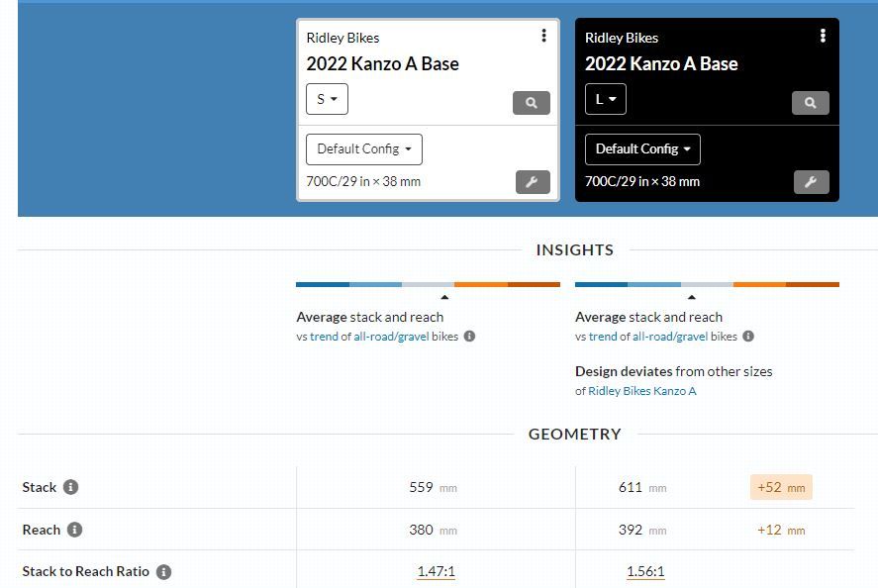Open the S size dropdown
Image resolution: width=878 pixels, height=588 pixels.
[327, 99]
